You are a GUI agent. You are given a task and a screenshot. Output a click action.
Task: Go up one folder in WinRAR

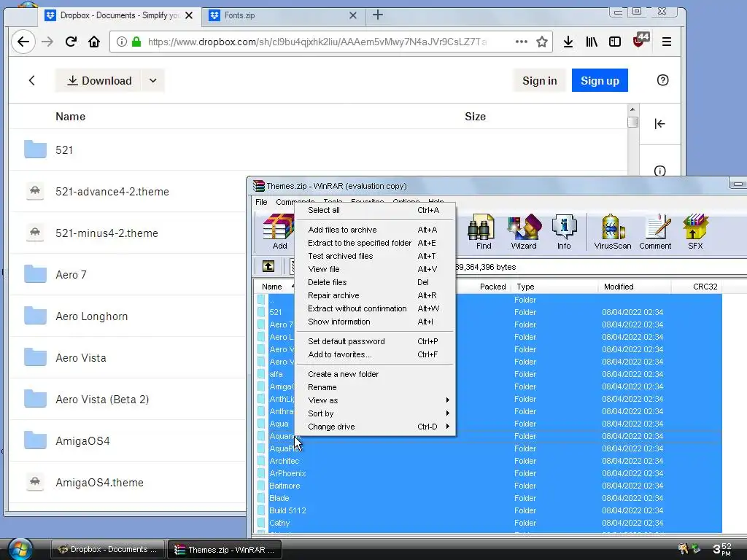268,266
